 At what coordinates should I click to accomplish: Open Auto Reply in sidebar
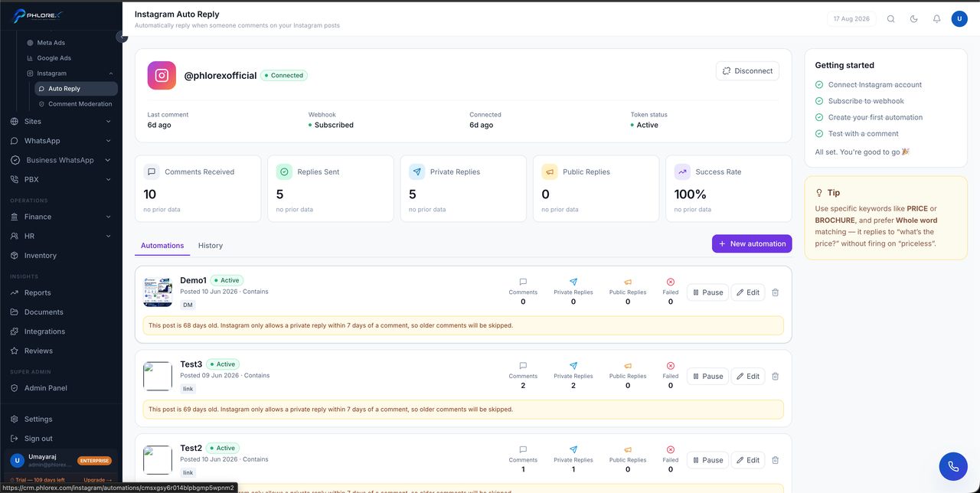pos(76,89)
